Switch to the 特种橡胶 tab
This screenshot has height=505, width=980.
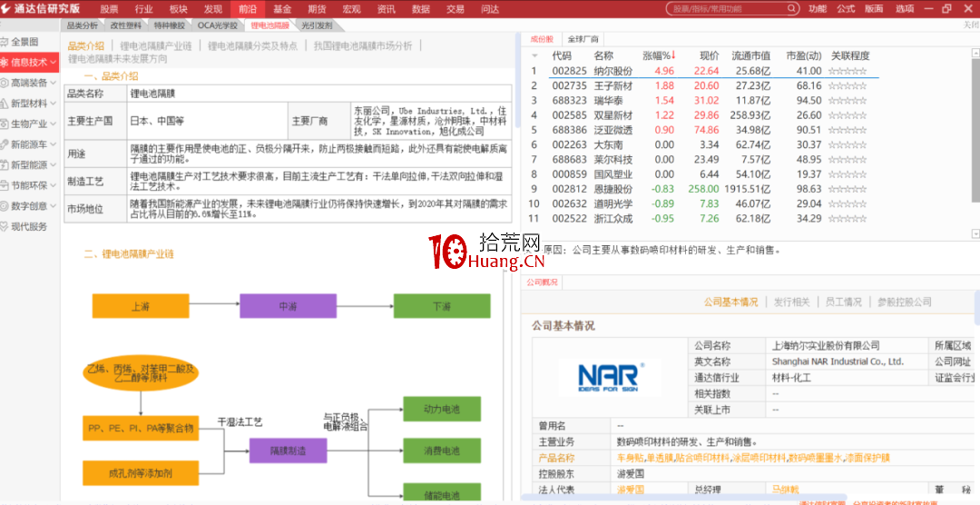point(170,25)
